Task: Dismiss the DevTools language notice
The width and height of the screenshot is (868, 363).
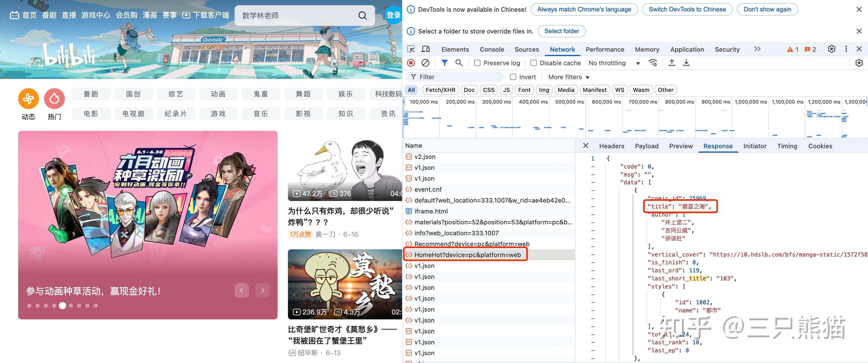Action: [859, 9]
